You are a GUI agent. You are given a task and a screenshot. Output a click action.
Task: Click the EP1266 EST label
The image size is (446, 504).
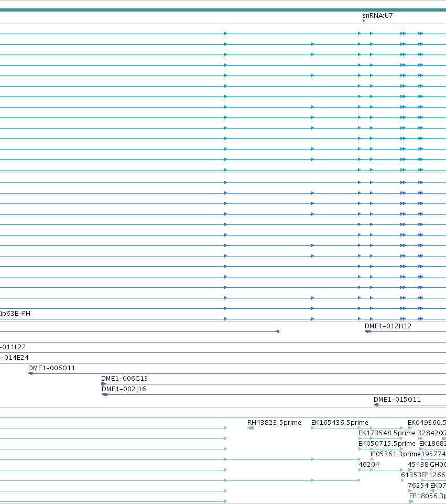(x=433, y=475)
